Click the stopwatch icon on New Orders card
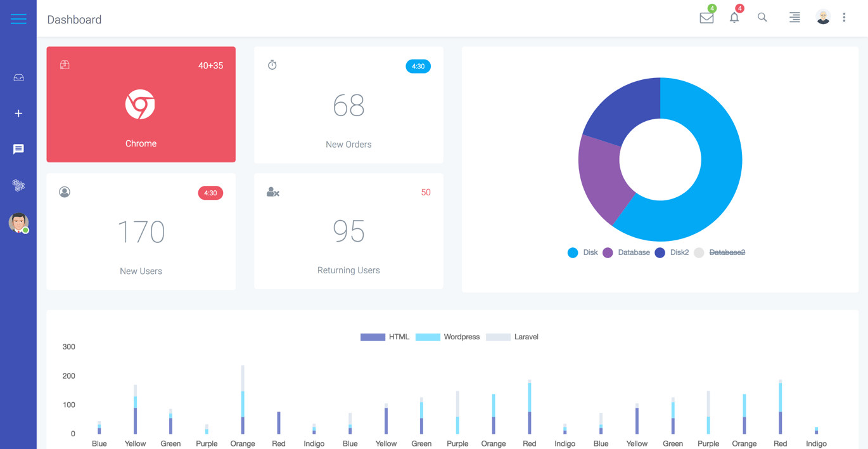The height and width of the screenshot is (449, 868). tap(272, 65)
